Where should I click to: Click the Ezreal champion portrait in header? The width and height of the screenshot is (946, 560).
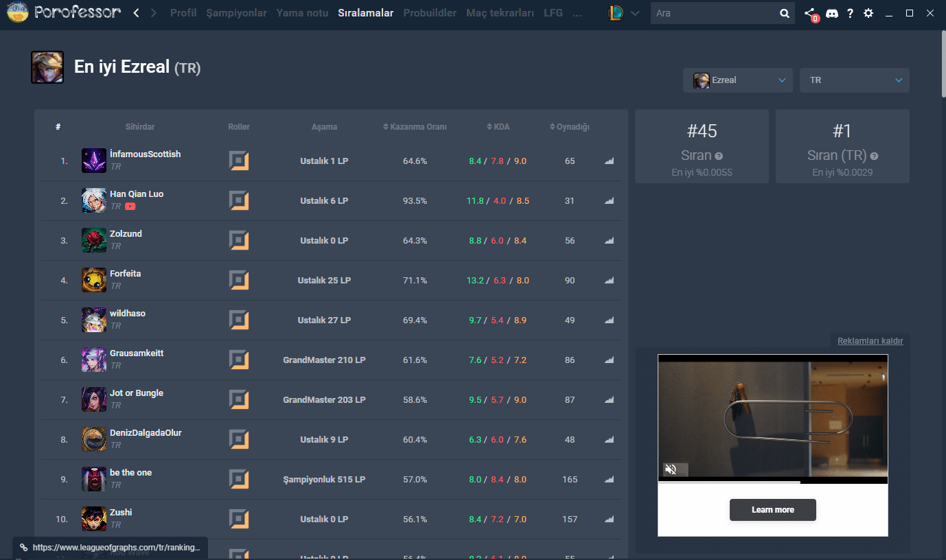(x=47, y=67)
